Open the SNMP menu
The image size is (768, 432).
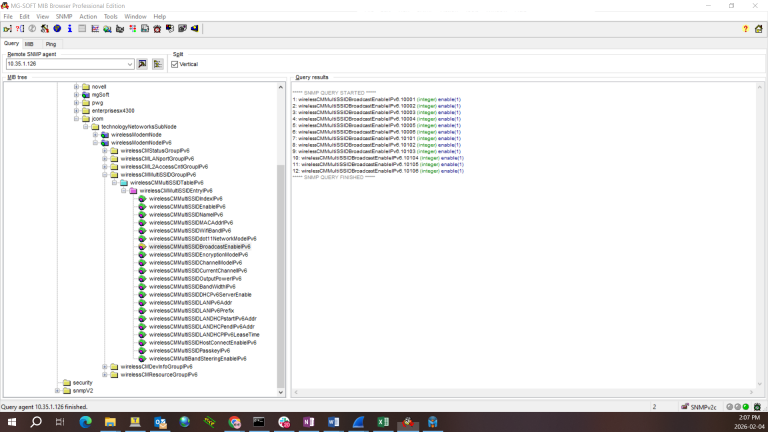point(64,16)
